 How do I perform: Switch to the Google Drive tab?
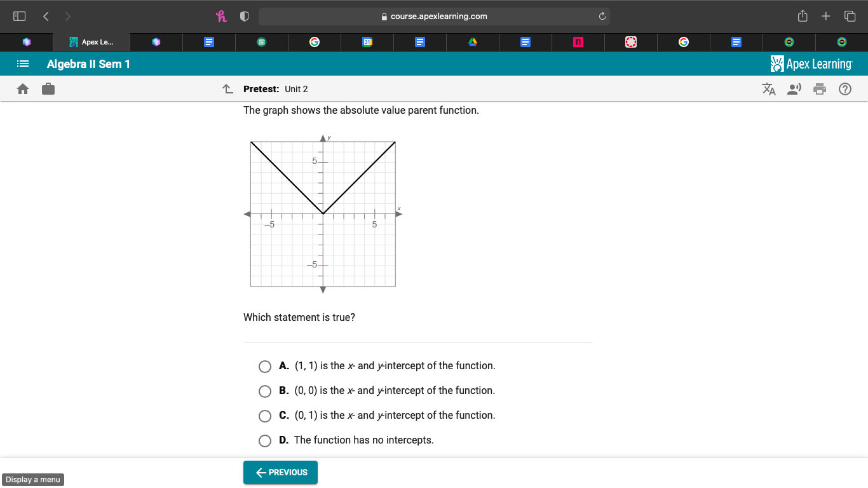(x=472, y=42)
